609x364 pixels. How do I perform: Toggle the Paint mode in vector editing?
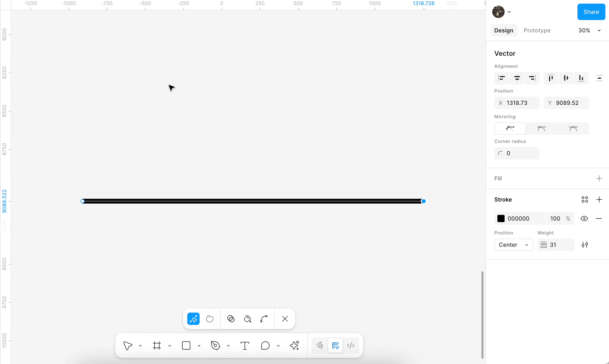point(231,319)
